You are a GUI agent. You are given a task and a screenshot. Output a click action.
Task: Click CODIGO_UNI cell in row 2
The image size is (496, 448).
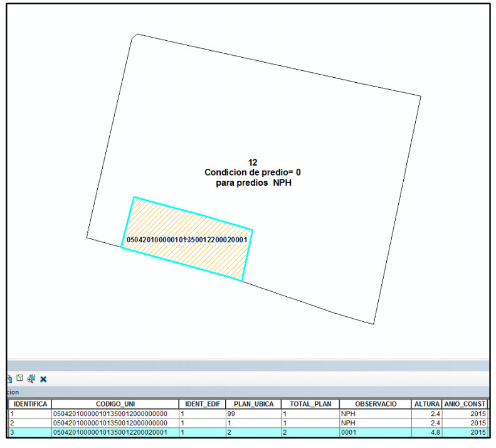pyautogui.click(x=115, y=423)
